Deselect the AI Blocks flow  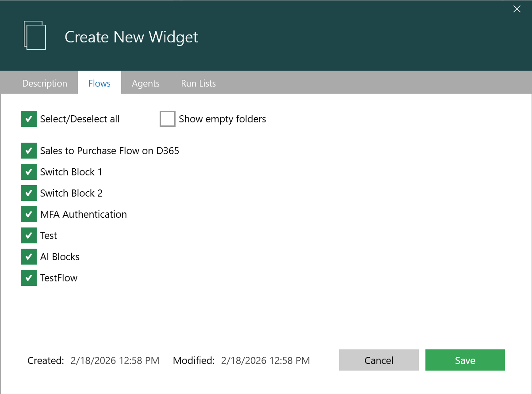point(29,257)
